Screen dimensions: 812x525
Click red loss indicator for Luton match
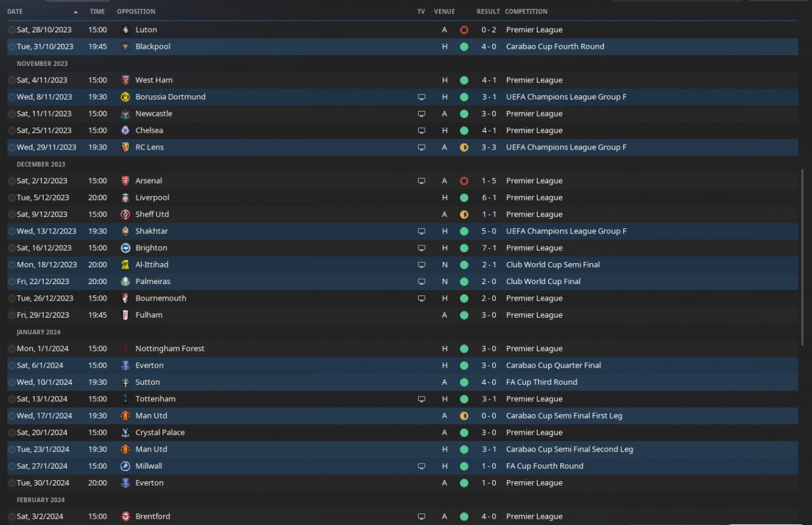click(464, 30)
